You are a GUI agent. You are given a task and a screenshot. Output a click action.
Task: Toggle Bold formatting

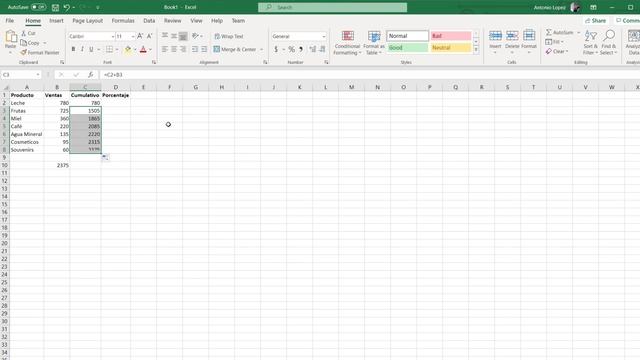(x=73, y=49)
